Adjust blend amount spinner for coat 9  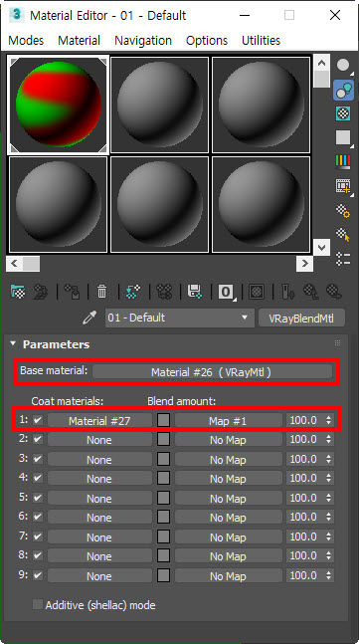pos(328,575)
